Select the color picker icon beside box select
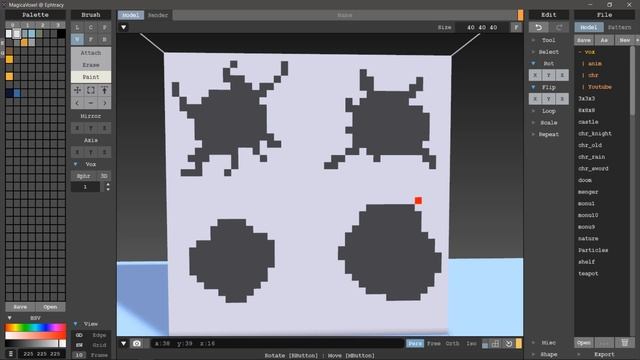The height and width of the screenshot is (360, 640). pos(104,90)
